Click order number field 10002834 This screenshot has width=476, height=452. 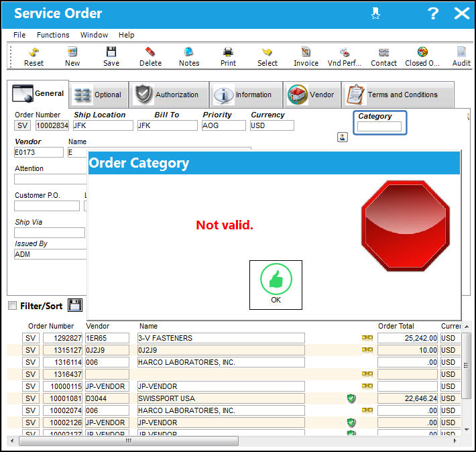click(x=52, y=125)
